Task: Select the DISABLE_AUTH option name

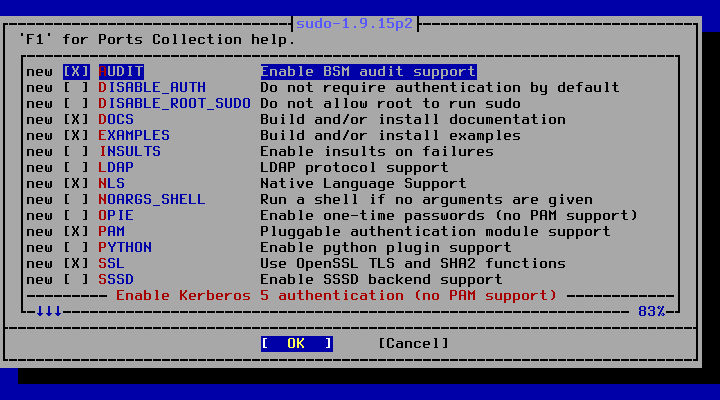Action: pos(152,88)
